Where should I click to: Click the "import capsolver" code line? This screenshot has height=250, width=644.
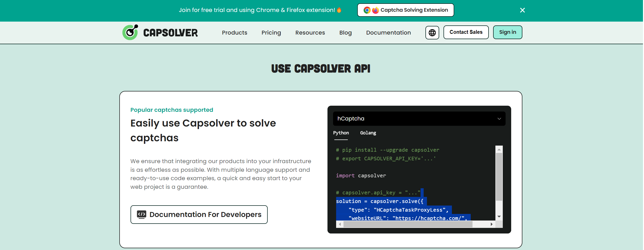(361, 176)
